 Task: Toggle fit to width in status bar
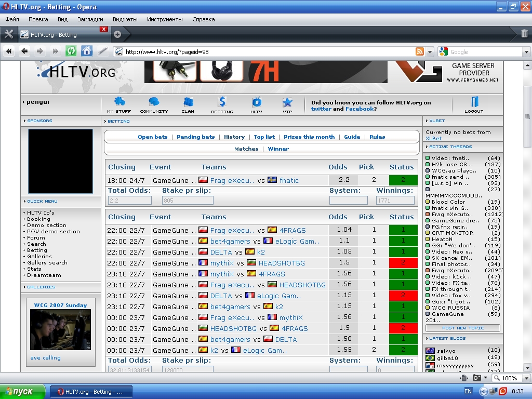tap(464, 378)
